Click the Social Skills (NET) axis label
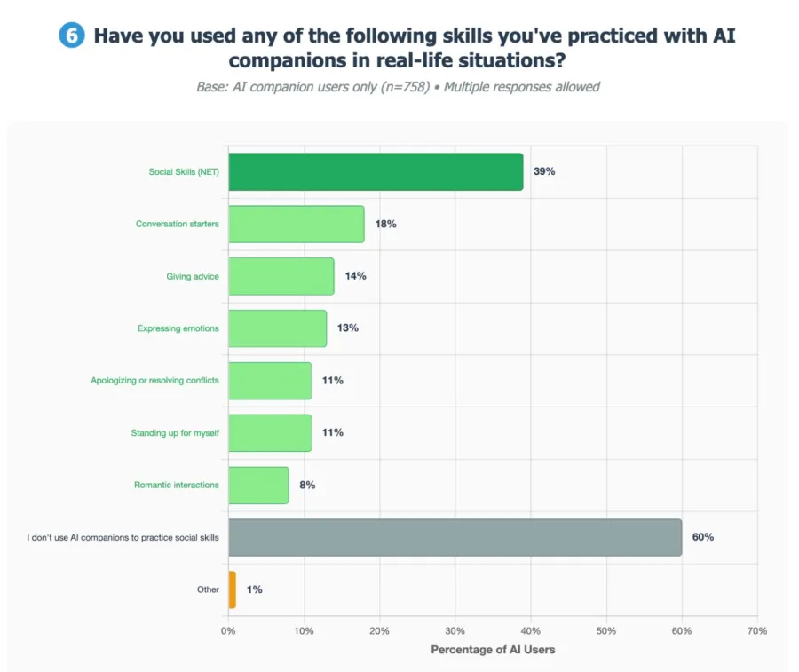 pyautogui.click(x=184, y=172)
